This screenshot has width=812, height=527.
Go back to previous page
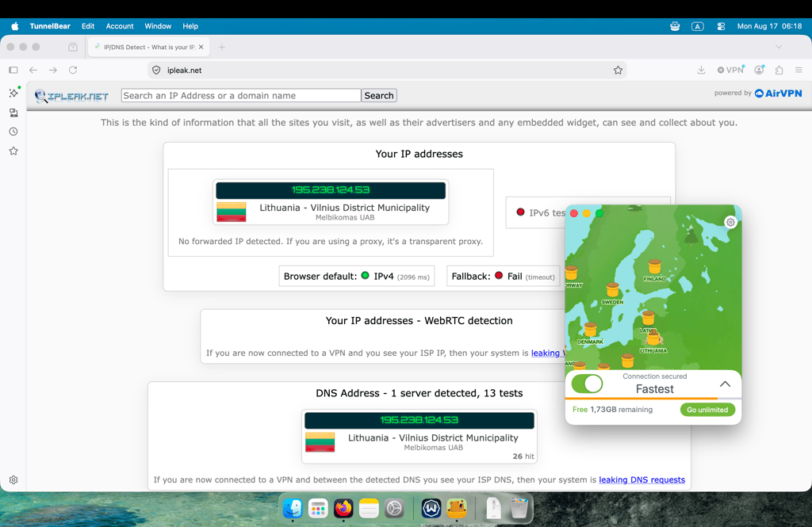point(33,70)
